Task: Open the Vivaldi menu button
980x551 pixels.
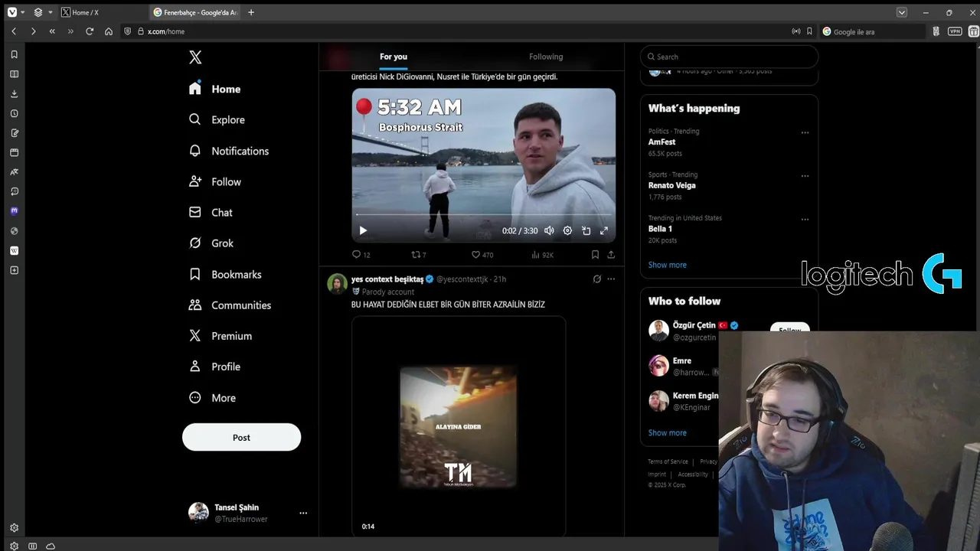Action: (x=11, y=12)
